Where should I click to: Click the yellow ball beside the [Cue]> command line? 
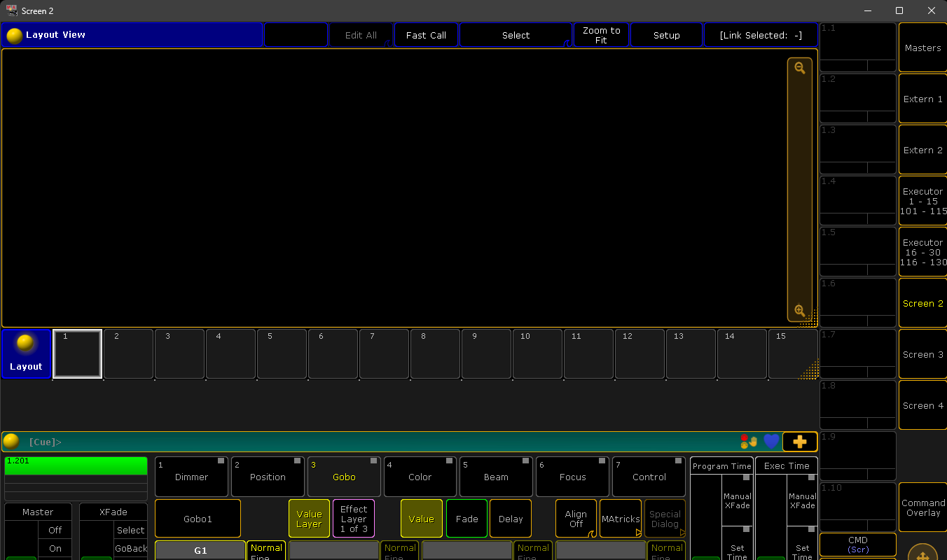(x=11, y=441)
